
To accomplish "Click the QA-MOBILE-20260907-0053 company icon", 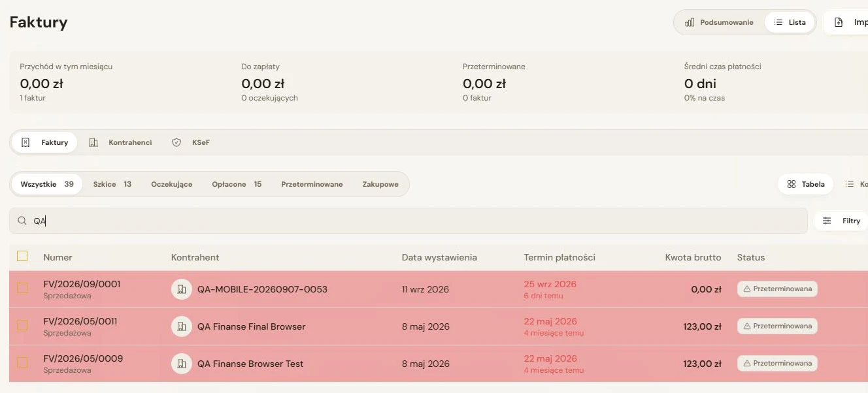I will click(182, 289).
